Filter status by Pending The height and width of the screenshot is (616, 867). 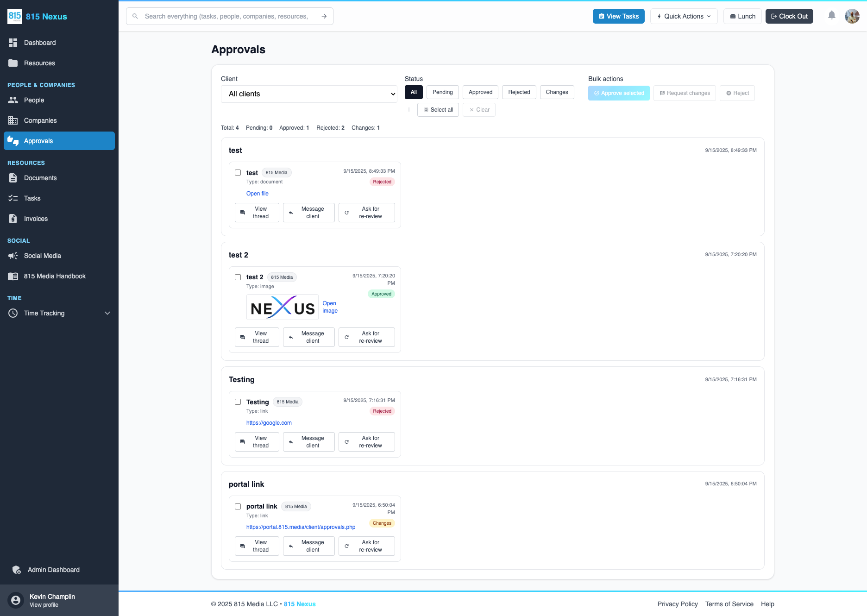tap(443, 92)
